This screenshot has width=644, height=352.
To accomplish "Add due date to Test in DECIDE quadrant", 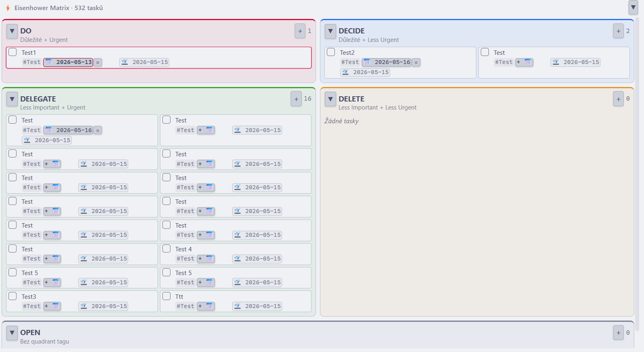I will [524, 62].
